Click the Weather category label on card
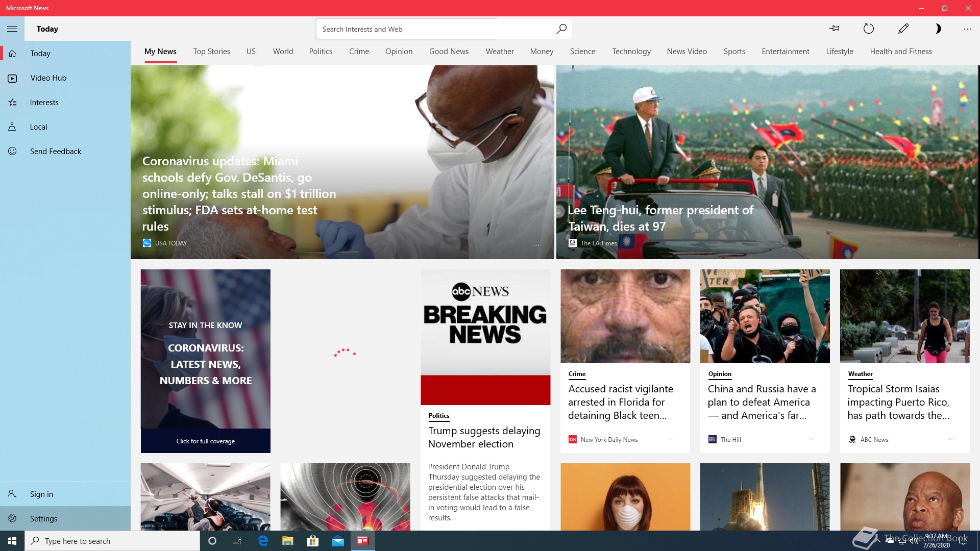 click(x=860, y=374)
